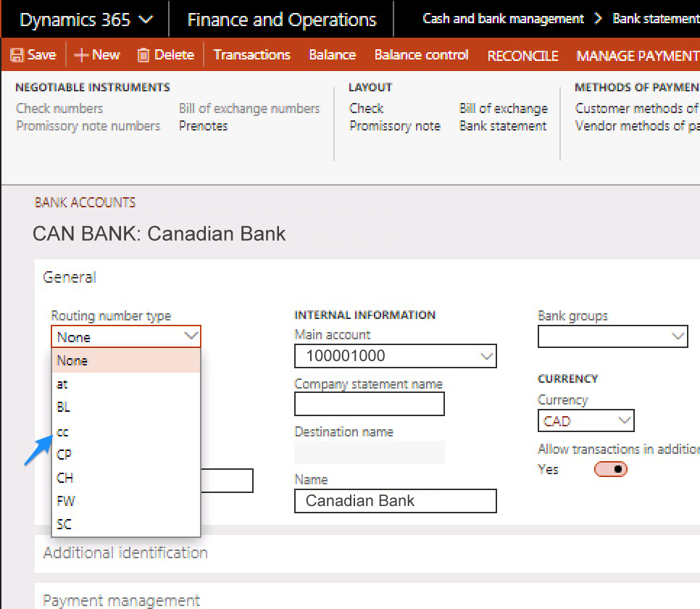Viewport: 700px width, 609px height.
Task: Pick 'cc' from routing type list
Action: point(126,431)
